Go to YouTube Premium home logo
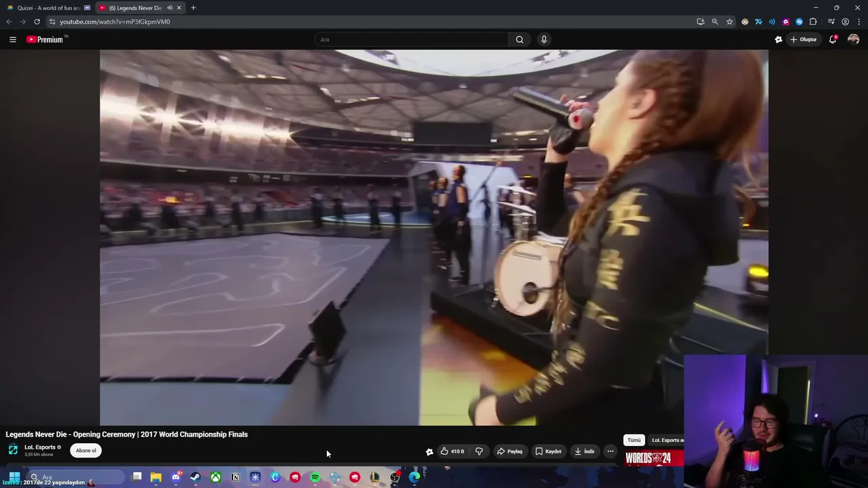 tap(45, 39)
